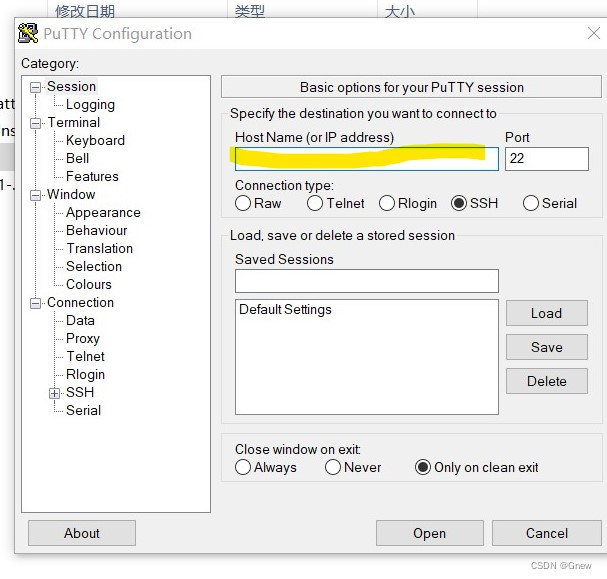Open the Behaviour category
The height and width of the screenshot is (579, 607).
96,230
